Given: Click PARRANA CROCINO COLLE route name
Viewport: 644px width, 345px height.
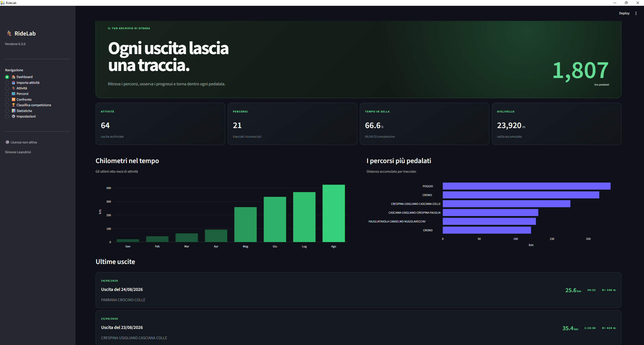Looking at the screenshot, I should coord(123,300).
